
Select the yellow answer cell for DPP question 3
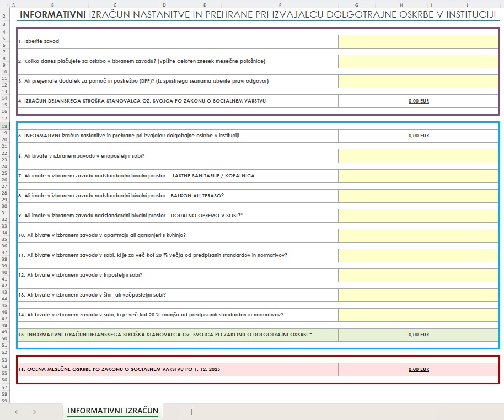pos(418,81)
